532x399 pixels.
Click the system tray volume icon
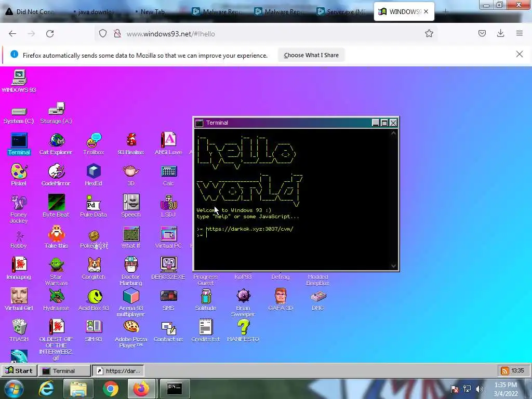[x=479, y=389]
